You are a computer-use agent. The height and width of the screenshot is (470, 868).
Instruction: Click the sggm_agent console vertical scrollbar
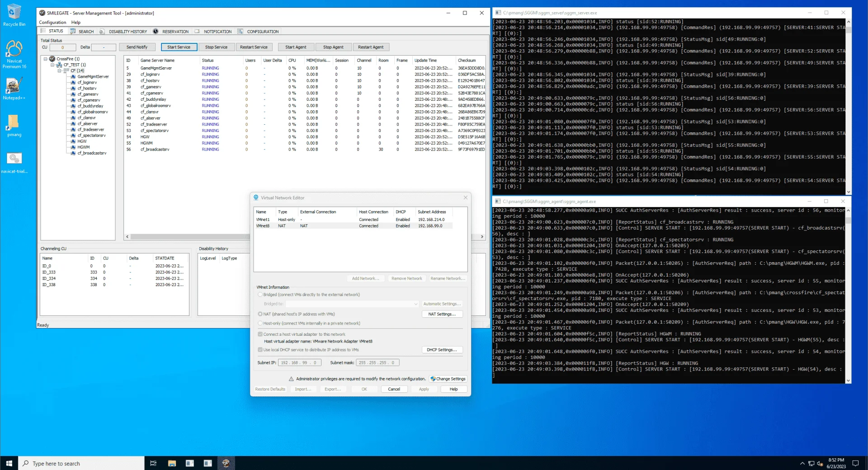848,295
